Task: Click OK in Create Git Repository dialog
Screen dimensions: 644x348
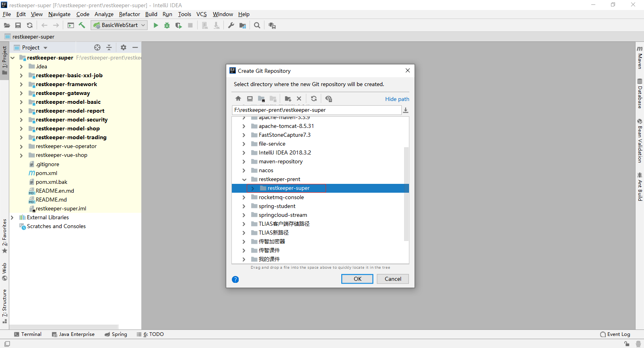Action: pyautogui.click(x=357, y=279)
